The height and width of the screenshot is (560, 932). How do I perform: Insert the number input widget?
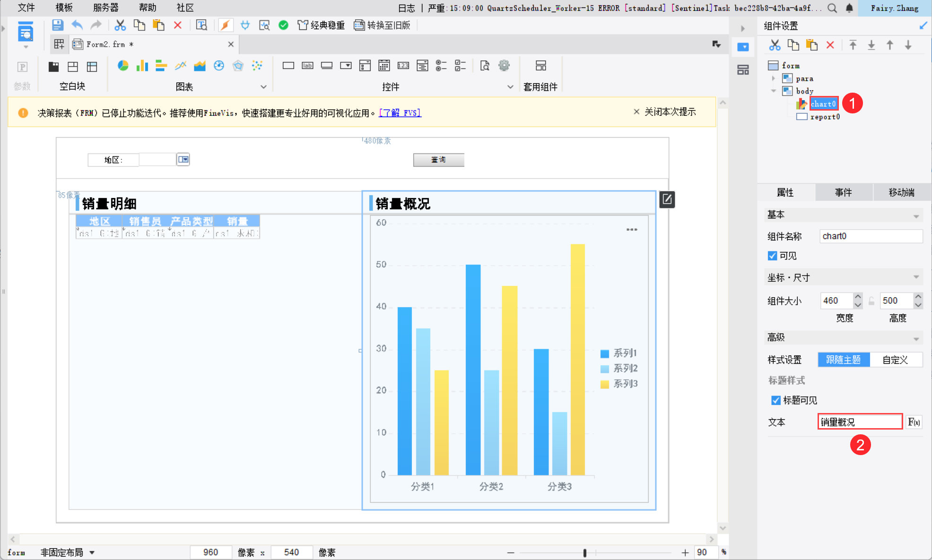[x=403, y=66]
